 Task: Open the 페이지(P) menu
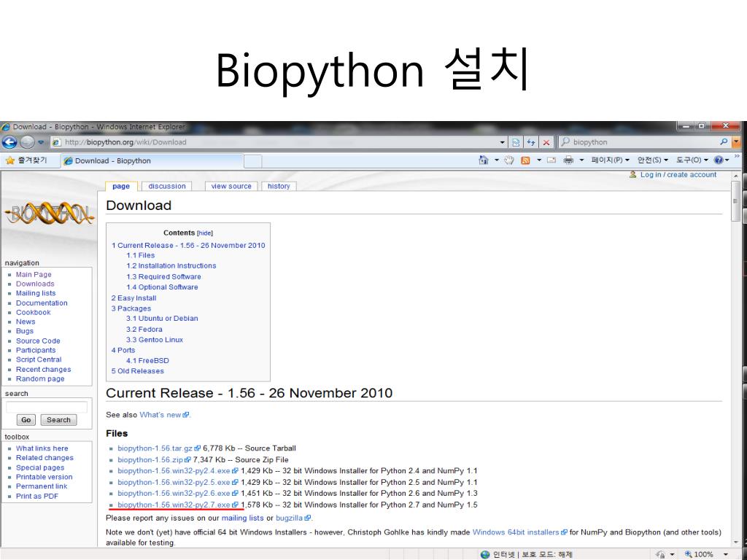click(x=611, y=160)
